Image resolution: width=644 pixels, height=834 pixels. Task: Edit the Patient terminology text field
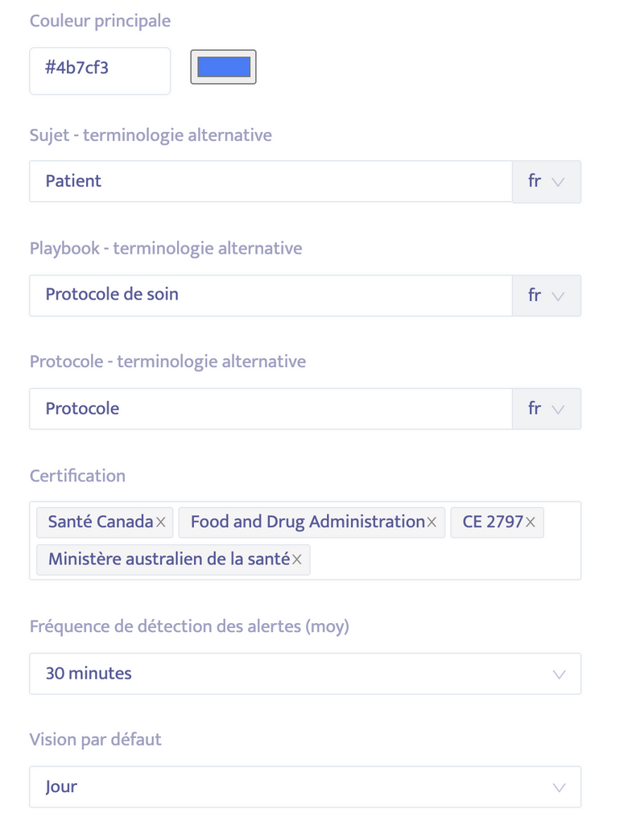(270, 181)
